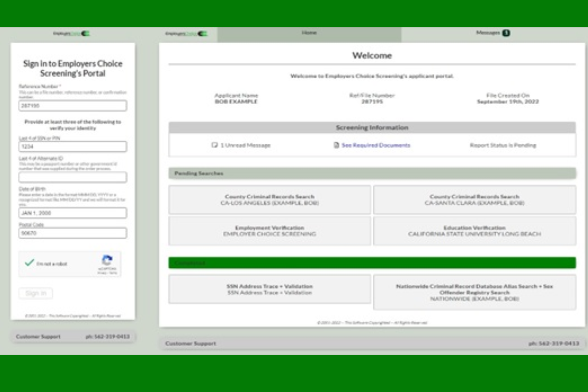
Task: Select the SSN Address Trace + Validation card
Action: pyautogui.click(x=270, y=289)
